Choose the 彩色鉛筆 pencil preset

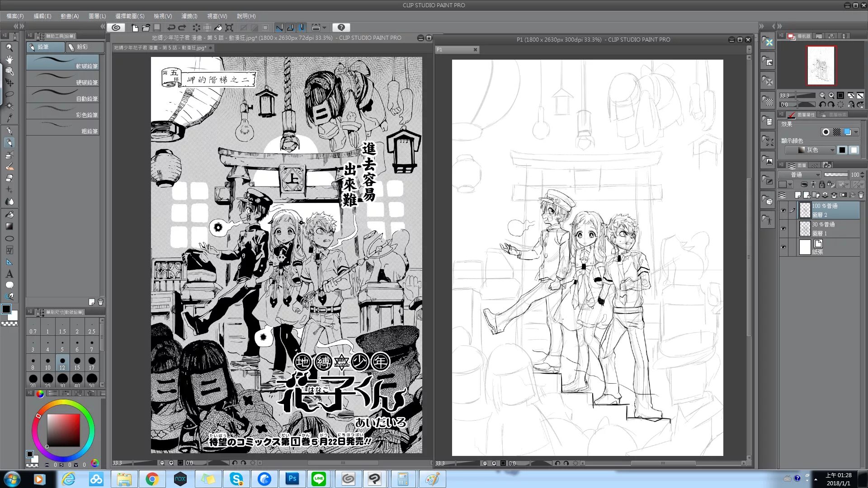pos(62,111)
